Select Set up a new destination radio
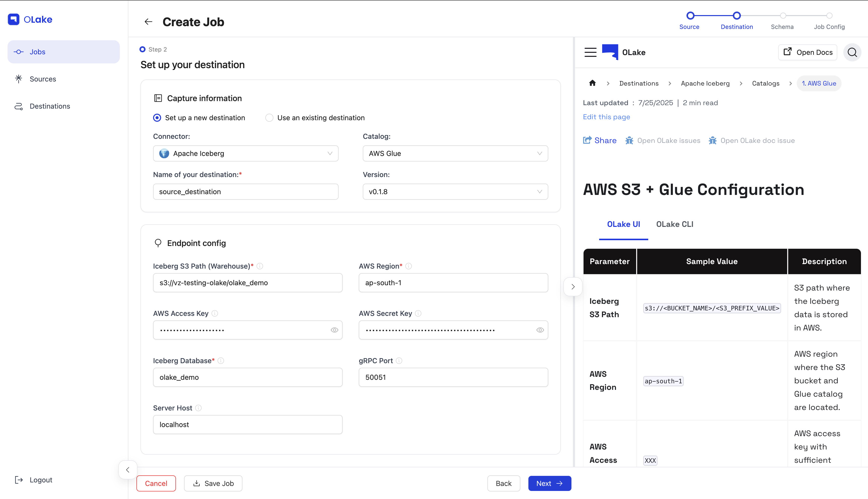Image resolution: width=868 pixels, height=499 pixels. pyautogui.click(x=157, y=117)
